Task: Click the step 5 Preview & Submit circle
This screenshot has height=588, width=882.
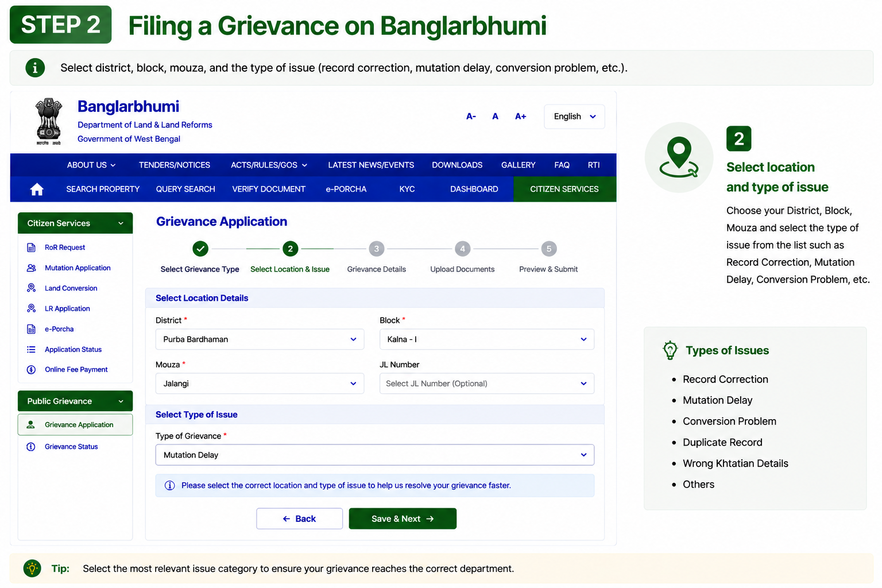Action: point(549,249)
